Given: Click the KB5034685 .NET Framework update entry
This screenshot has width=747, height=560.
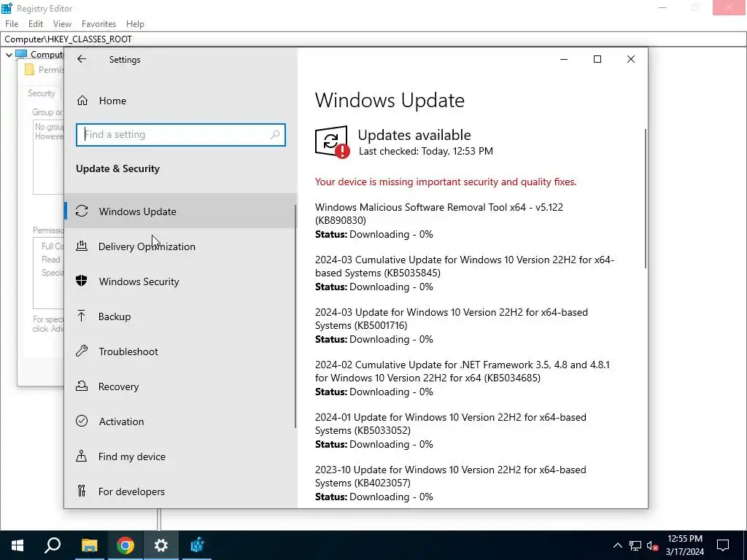Looking at the screenshot, I should (462, 378).
